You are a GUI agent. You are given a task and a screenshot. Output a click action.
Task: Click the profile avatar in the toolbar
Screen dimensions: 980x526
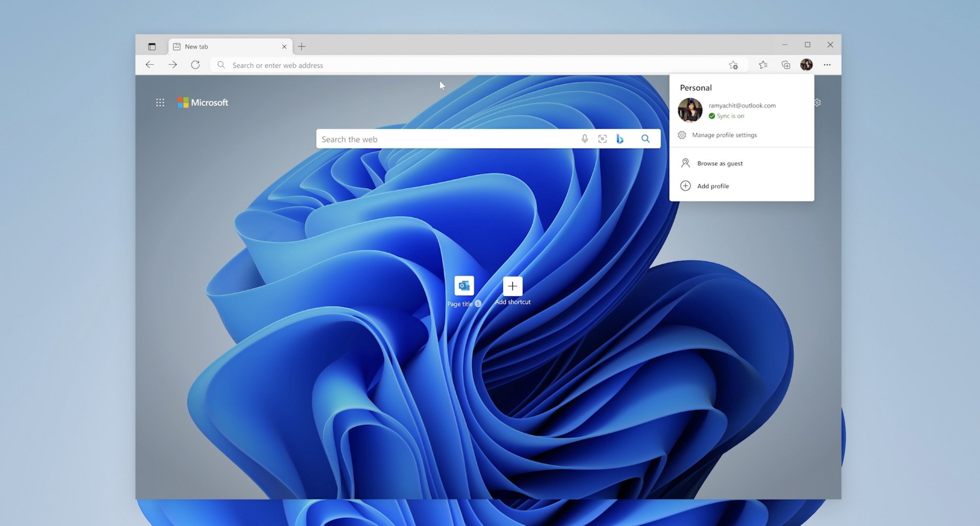tap(806, 65)
